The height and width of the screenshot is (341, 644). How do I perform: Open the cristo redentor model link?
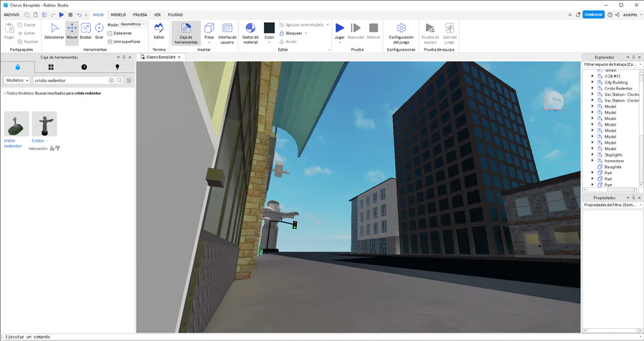pos(13,143)
